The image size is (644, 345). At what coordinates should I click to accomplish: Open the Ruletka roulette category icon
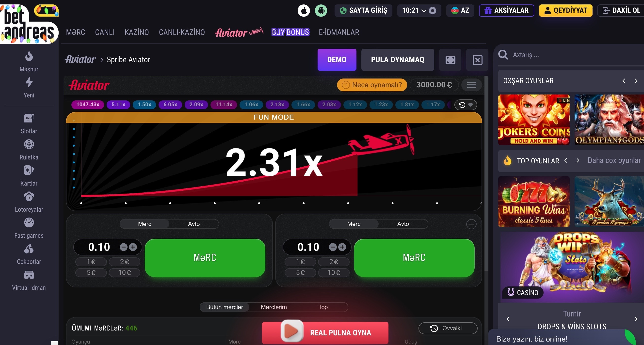[29, 144]
